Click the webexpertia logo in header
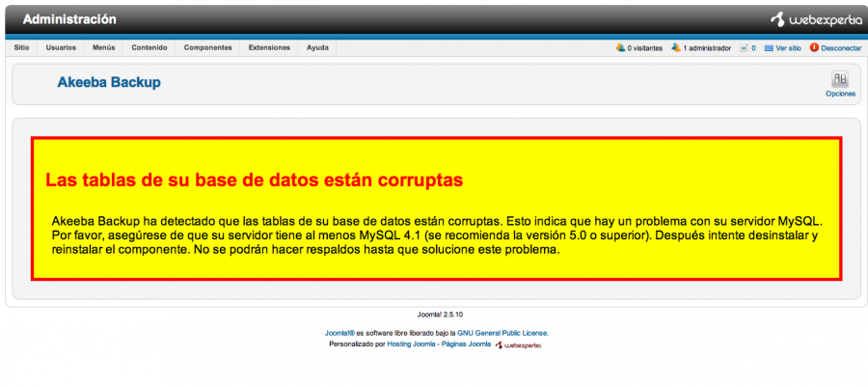Image resolution: width=868 pixels, height=386 pixels. 816,20
